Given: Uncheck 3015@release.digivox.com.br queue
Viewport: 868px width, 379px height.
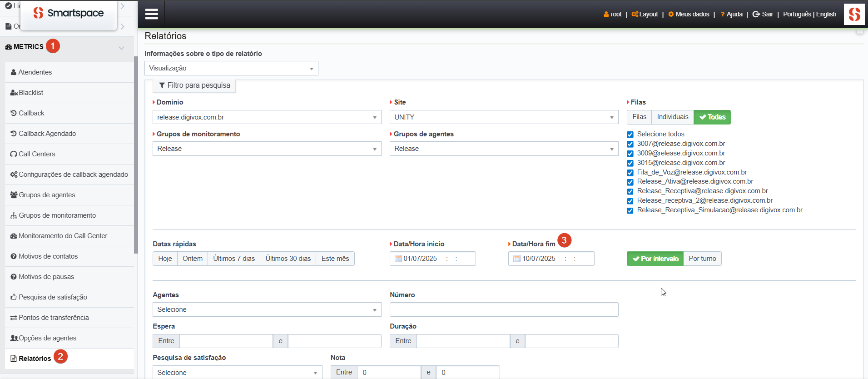Looking at the screenshot, I should [630, 163].
